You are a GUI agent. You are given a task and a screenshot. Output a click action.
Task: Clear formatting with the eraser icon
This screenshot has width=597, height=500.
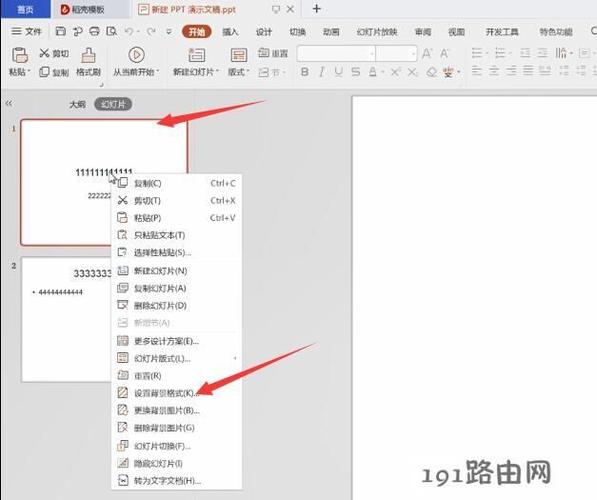[431, 72]
